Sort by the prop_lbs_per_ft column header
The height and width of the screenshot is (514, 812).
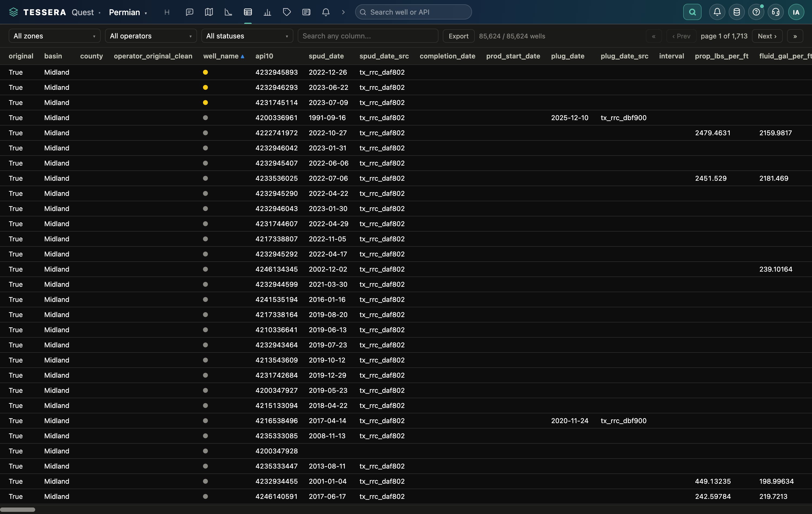click(722, 56)
